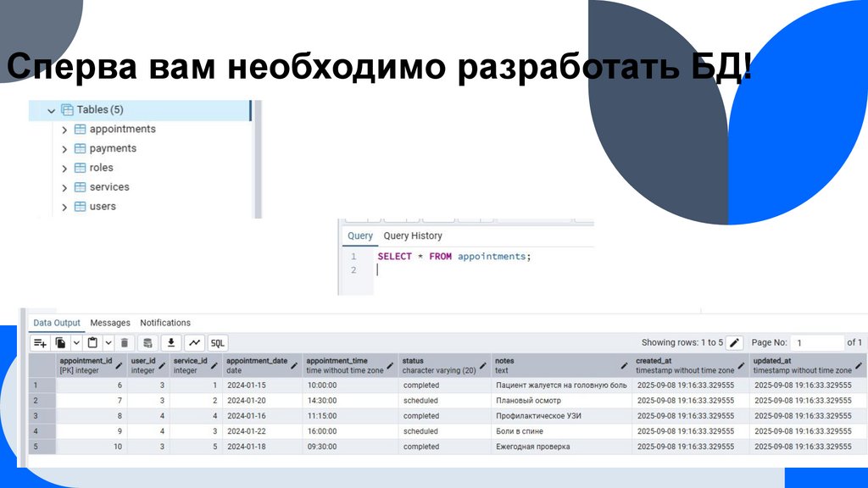Expand the services table node
The height and width of the screenshot is (488, 868).
coord(64,187)
